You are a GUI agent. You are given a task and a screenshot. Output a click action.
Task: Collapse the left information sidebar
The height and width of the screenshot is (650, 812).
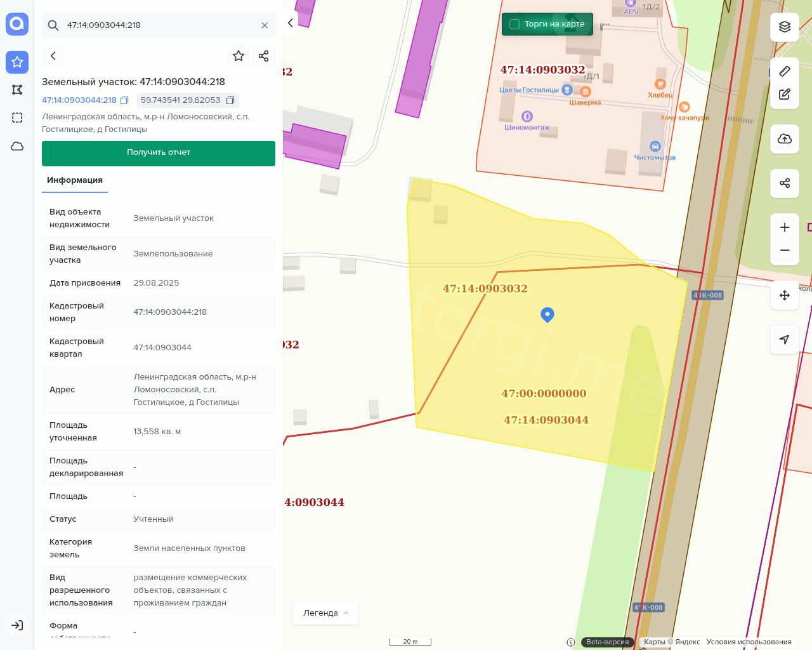click(x=291, y=23)
